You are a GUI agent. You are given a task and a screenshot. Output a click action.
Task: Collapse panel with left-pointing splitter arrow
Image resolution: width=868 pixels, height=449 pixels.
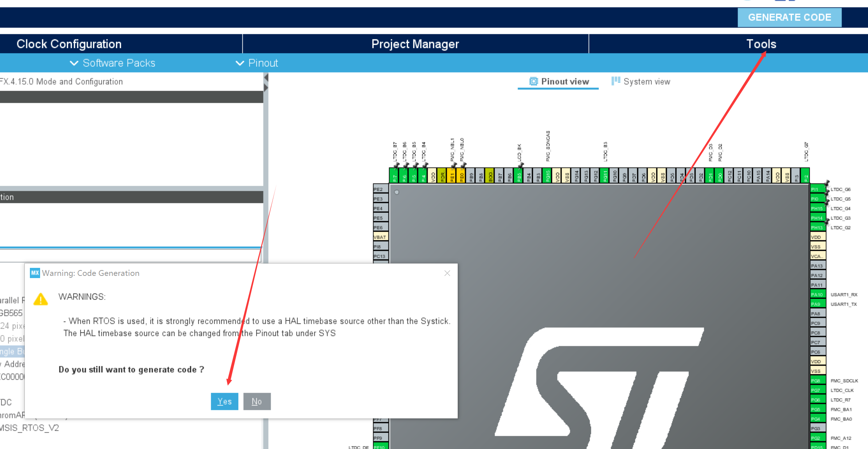pyautogui.click(x=266, y=78)
